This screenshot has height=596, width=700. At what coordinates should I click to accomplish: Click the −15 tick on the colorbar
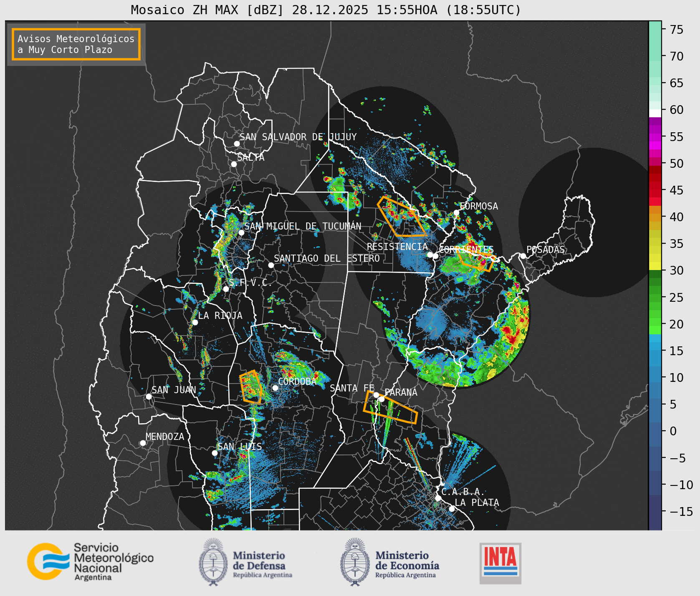[681, 511]
